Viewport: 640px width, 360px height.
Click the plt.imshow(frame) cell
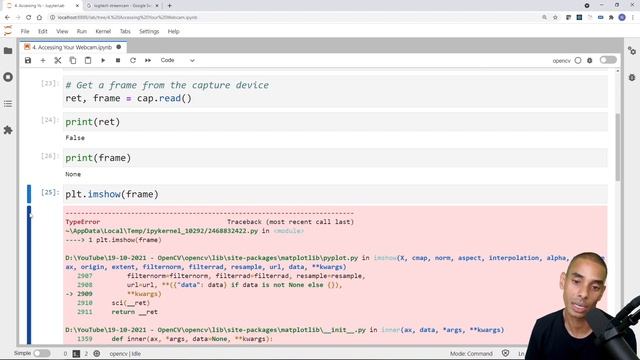click(x=335, y=194)
